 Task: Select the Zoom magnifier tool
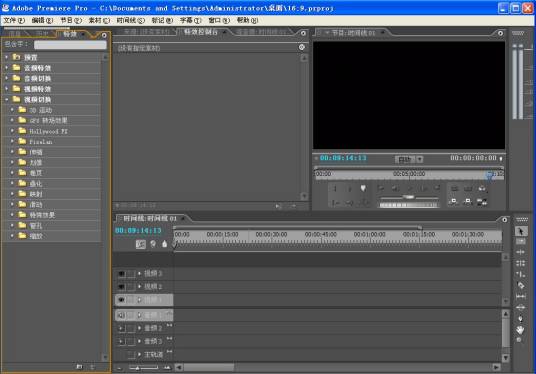point(519,340)
